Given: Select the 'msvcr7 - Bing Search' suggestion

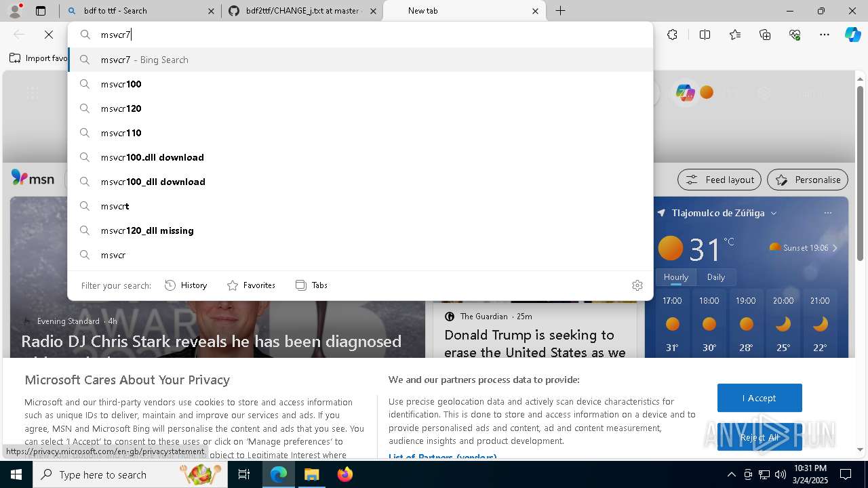Looking at the screenshot, I should (x=361, y=60).
